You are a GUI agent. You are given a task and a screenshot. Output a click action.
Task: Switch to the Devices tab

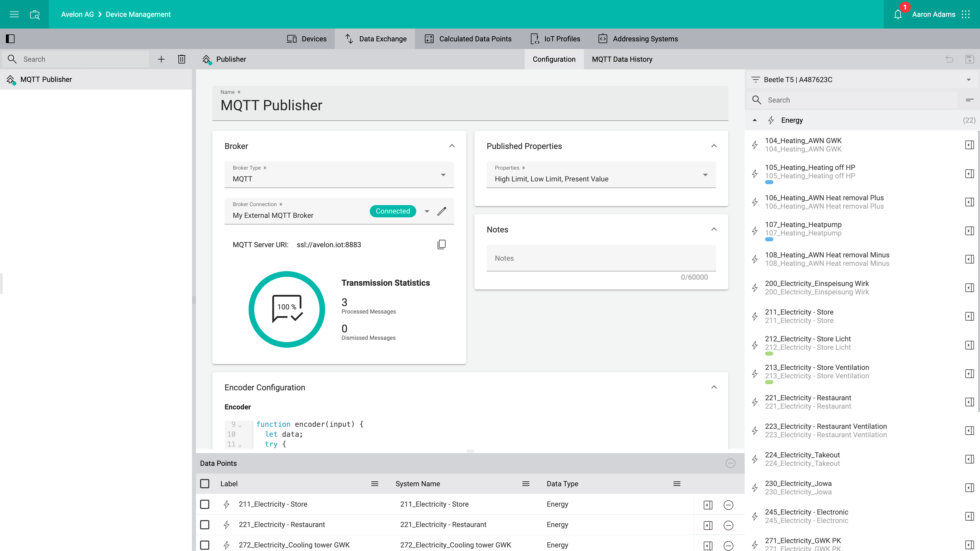[x=307, y=39]
